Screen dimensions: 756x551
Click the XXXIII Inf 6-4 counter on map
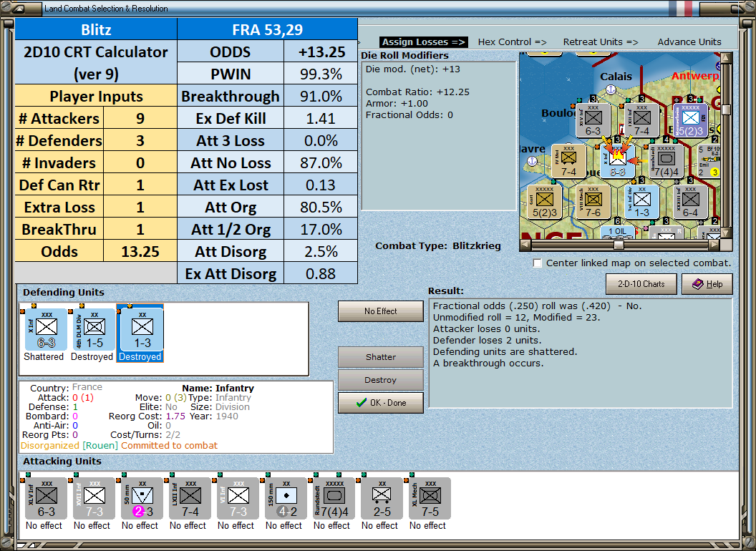690,202
